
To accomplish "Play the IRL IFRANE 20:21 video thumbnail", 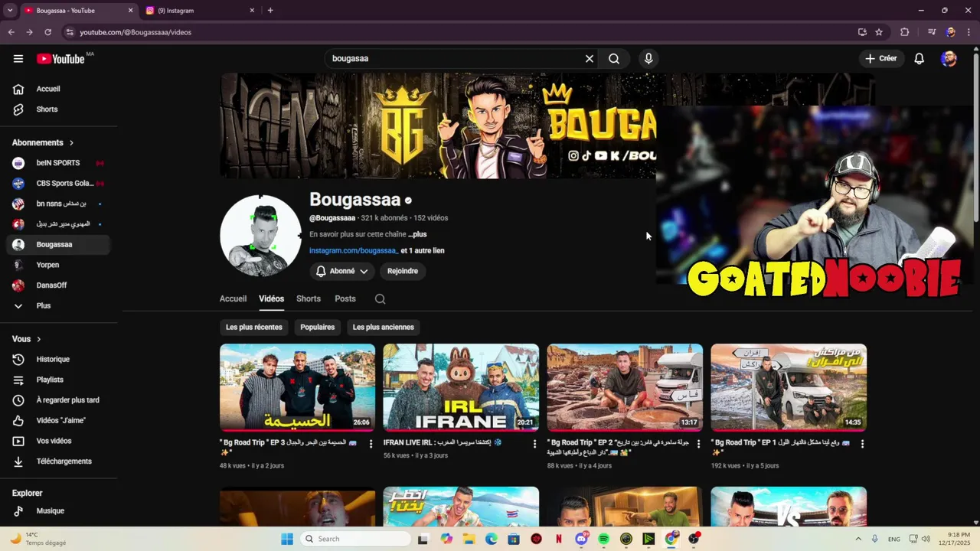I will (x=461, y=387).
